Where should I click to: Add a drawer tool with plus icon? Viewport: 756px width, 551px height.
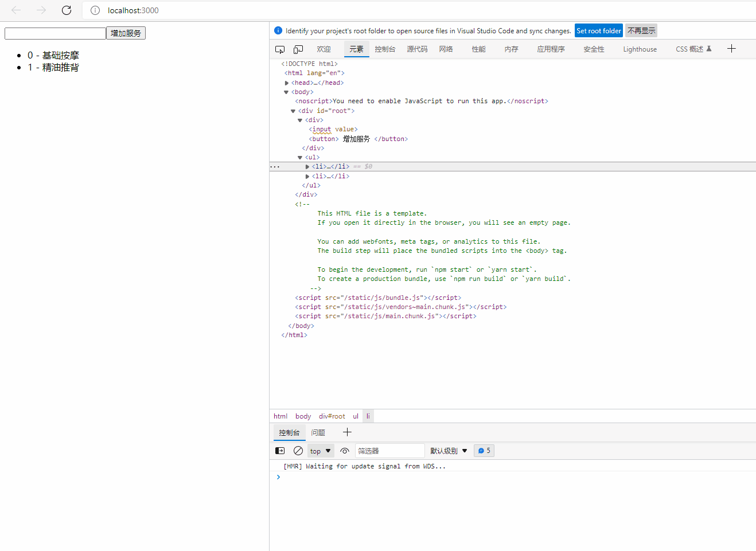click(347, 432)
